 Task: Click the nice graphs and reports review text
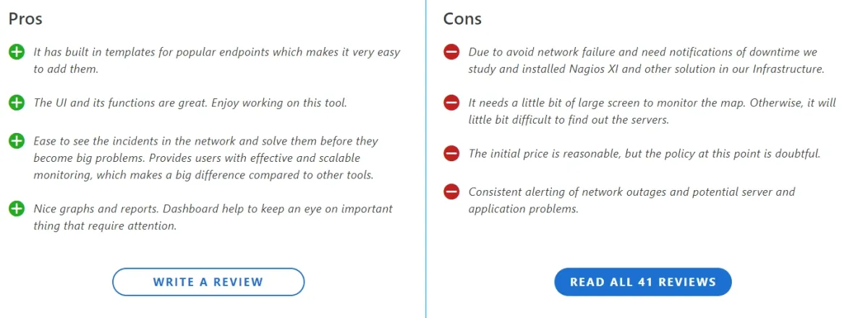click(x=213, y=217)
